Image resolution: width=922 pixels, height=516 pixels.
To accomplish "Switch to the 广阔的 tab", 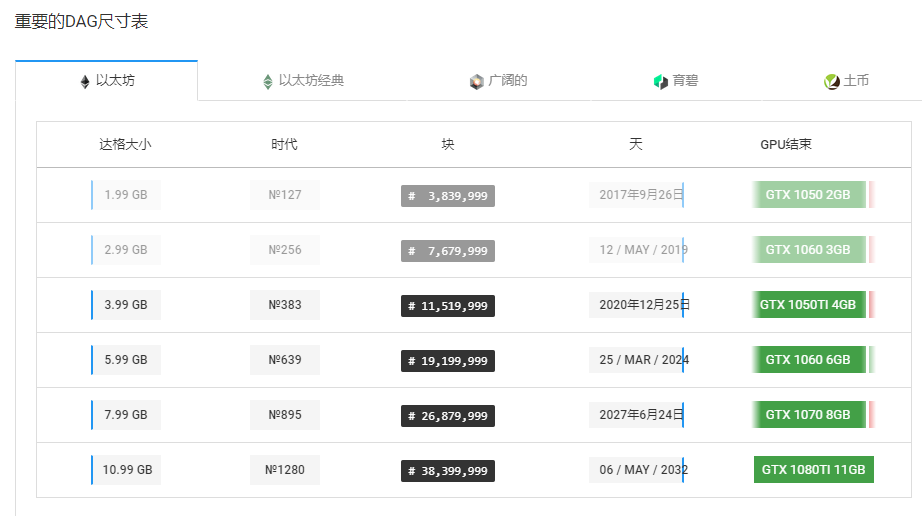I will pos(499,81).
